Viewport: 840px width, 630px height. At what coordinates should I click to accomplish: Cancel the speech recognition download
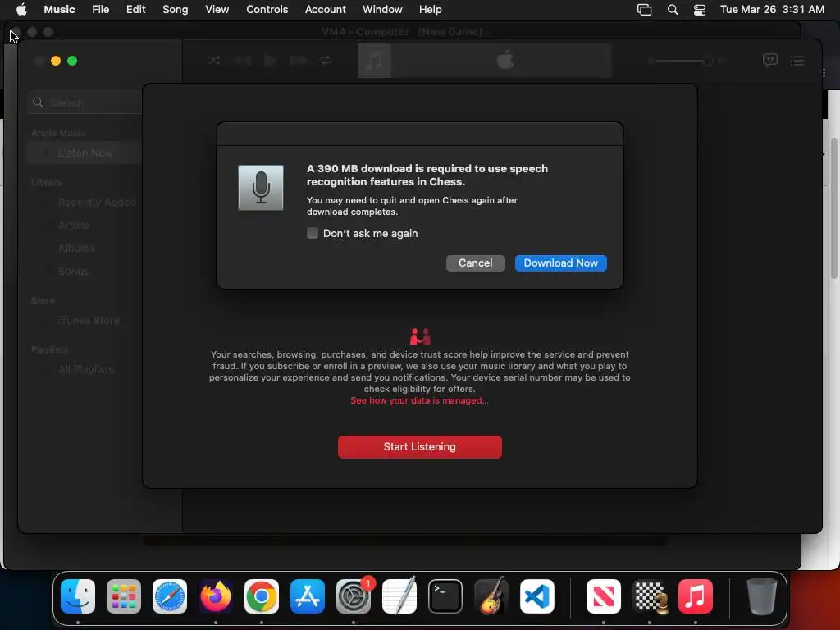[475, 263]
